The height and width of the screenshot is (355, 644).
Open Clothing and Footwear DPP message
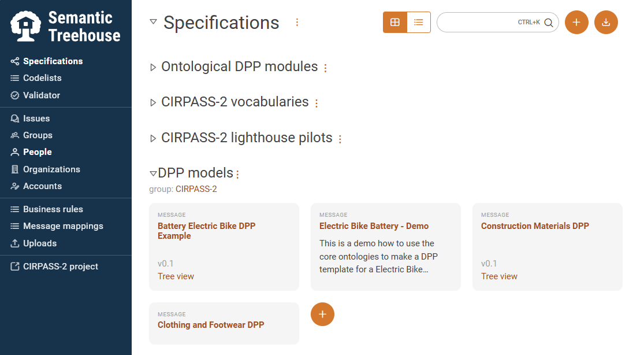point(211,325)
